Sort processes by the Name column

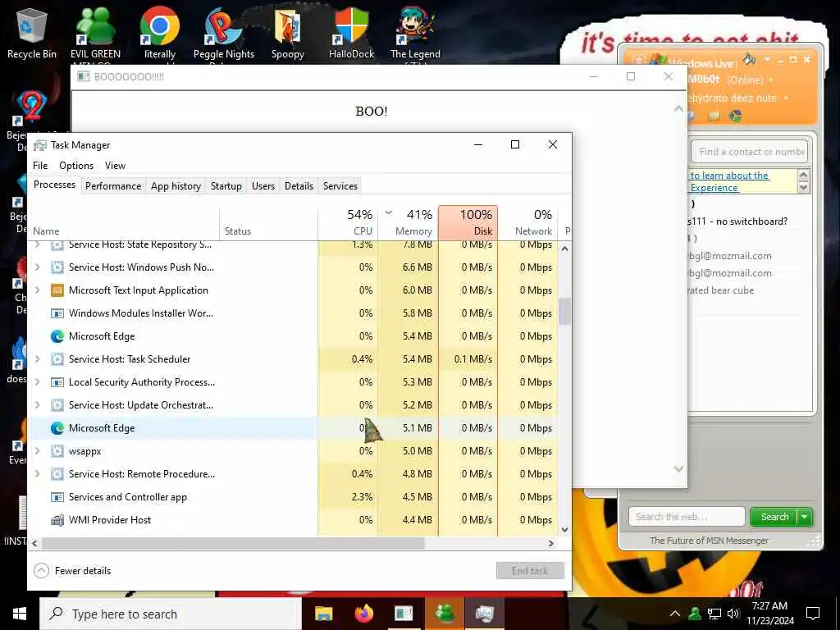pyautogui.click(x=124, y=222)
